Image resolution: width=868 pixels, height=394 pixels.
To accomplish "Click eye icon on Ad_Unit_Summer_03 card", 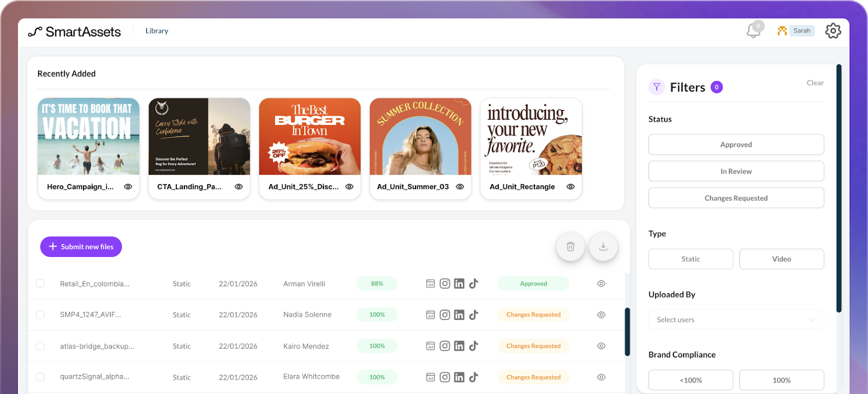I will 460,186.
